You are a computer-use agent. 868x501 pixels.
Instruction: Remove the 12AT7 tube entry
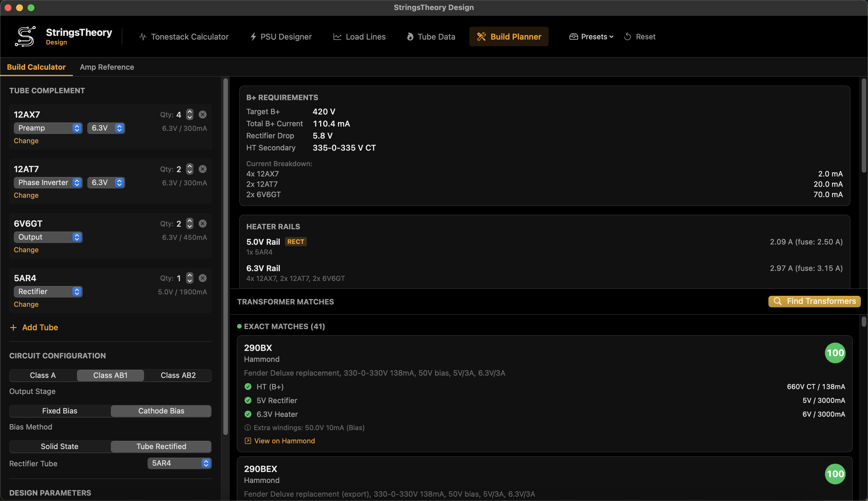pyautogui.click(x=203, y=169)
